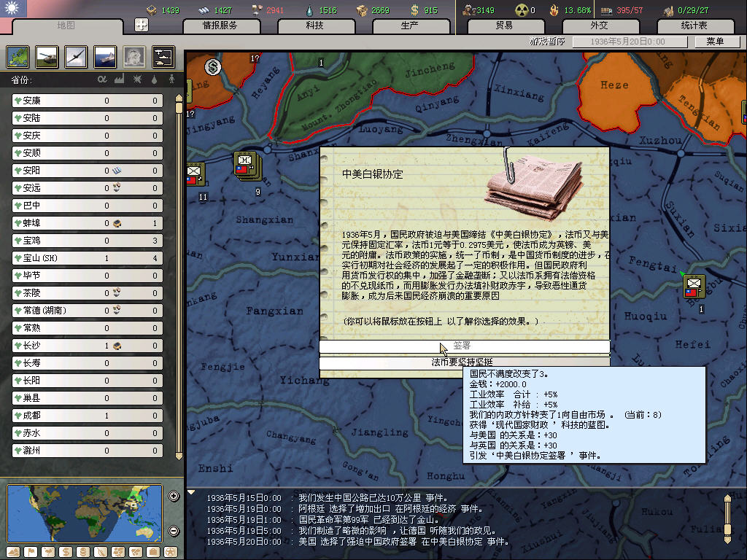The image size is (747, 560).
Task: Click the Republic of China flag emblem
Action: point(13,9)
